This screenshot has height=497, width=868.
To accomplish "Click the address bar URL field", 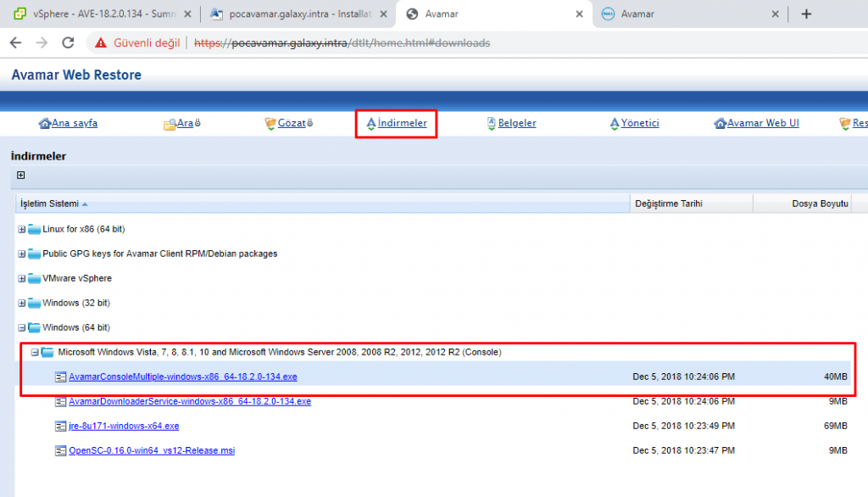I will [342, 42].
